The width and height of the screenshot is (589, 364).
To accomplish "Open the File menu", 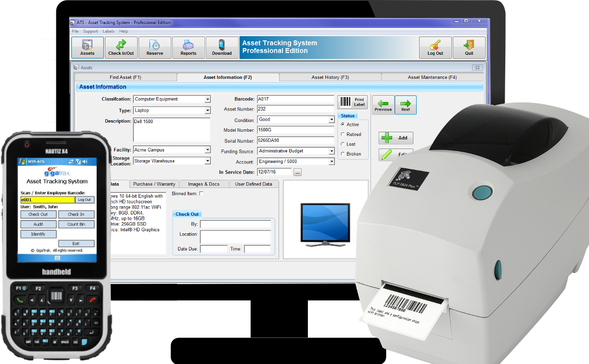I will [75, 31].
